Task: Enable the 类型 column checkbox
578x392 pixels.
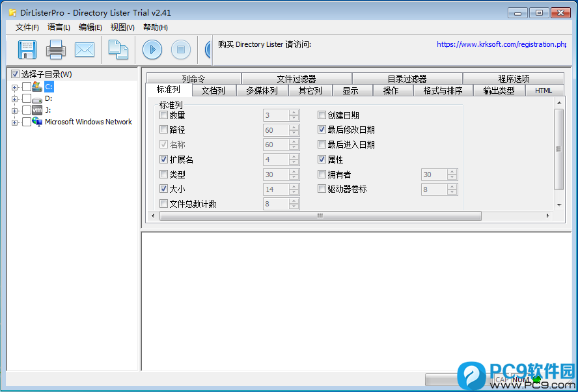Action: [163, 174]
